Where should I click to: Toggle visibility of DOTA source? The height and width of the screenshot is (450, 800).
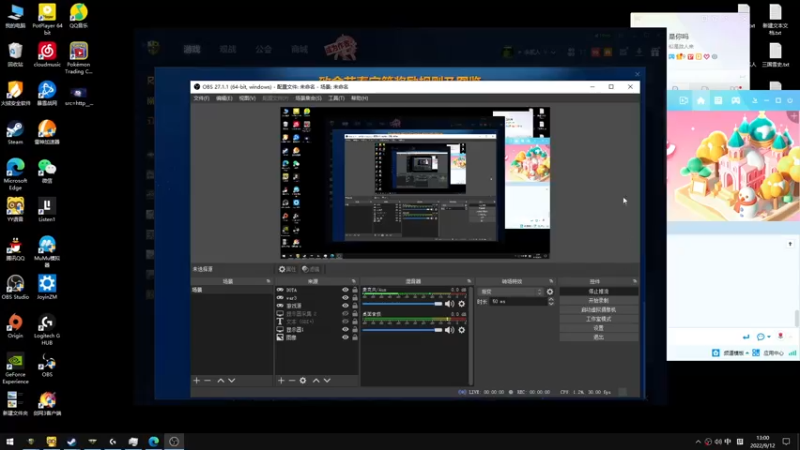pos(345,290)
